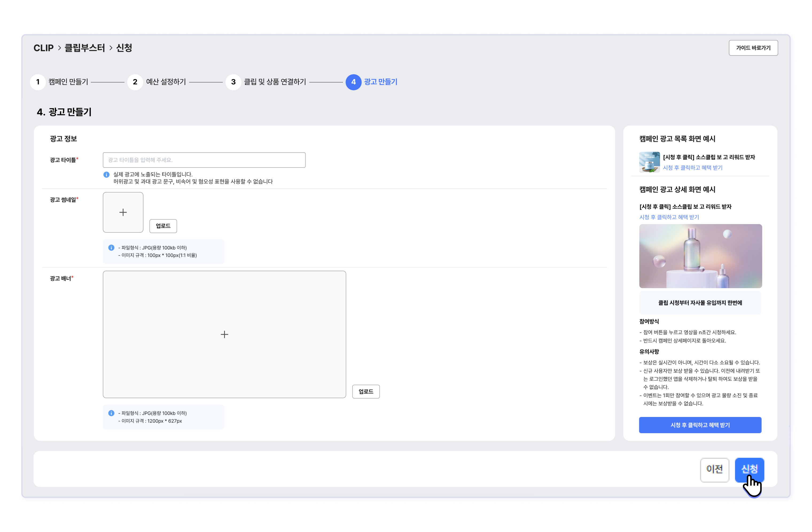Click CLIP in the breadcrumb

coord(43,48)
